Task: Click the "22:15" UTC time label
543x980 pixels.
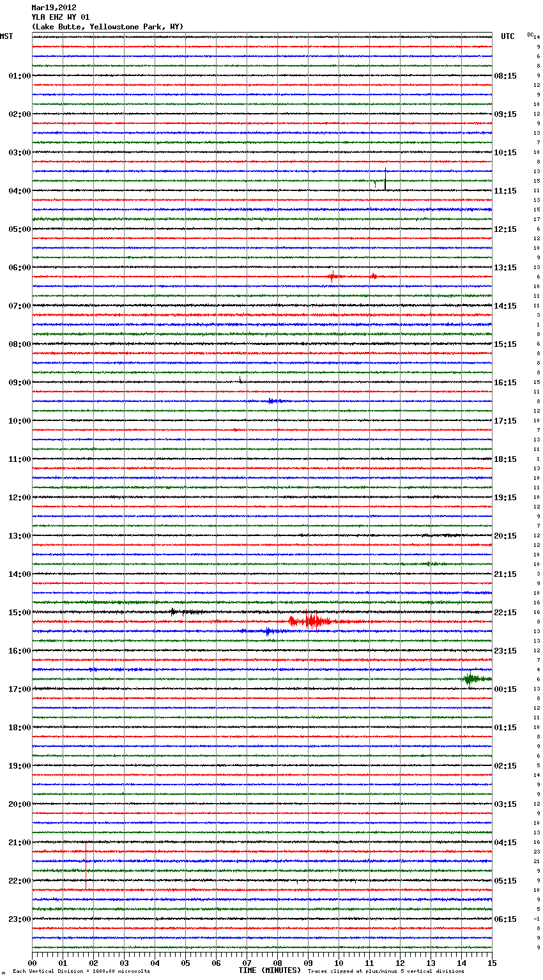Action: (505, 613)
